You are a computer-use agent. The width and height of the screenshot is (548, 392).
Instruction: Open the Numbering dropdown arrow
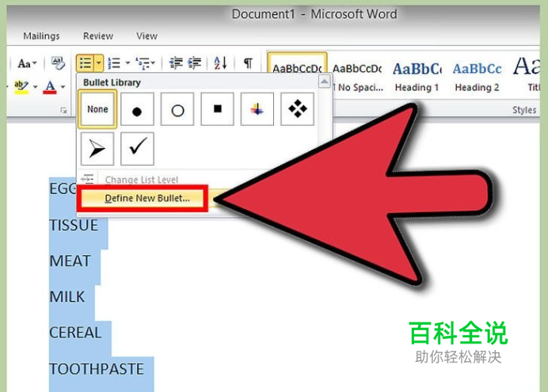point(127,63)
